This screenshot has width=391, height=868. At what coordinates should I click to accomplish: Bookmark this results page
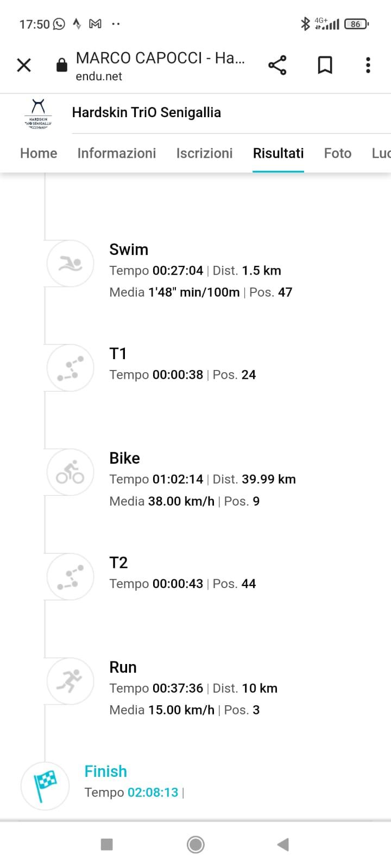[325, 65]
